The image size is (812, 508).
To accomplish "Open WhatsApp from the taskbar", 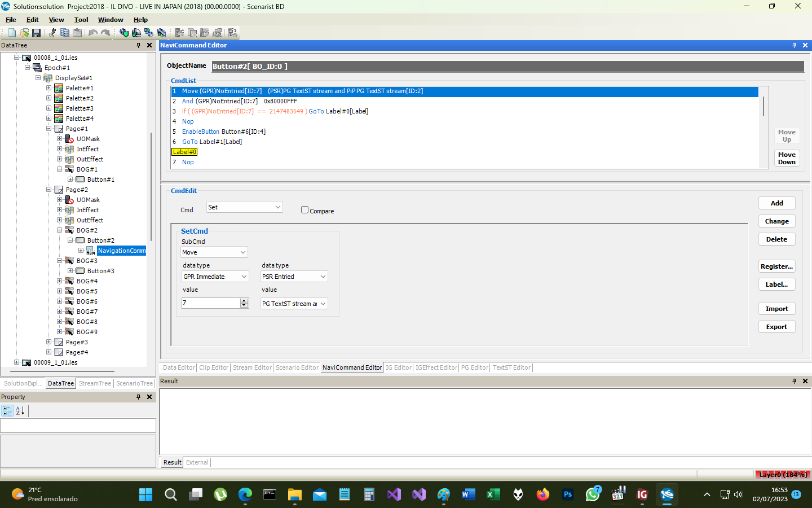I will pyautogui.click(x=593, y=494).
